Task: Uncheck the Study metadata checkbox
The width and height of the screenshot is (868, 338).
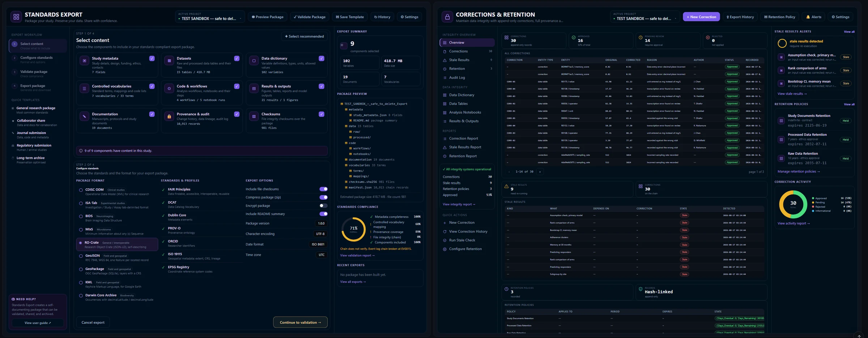Action: [x=152, y=58]
